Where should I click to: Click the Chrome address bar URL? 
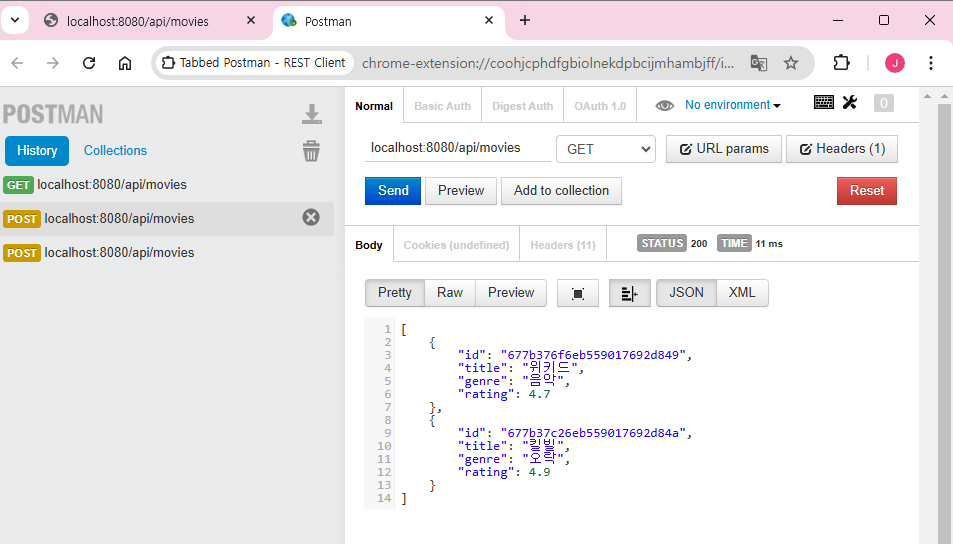click(548, 63)
